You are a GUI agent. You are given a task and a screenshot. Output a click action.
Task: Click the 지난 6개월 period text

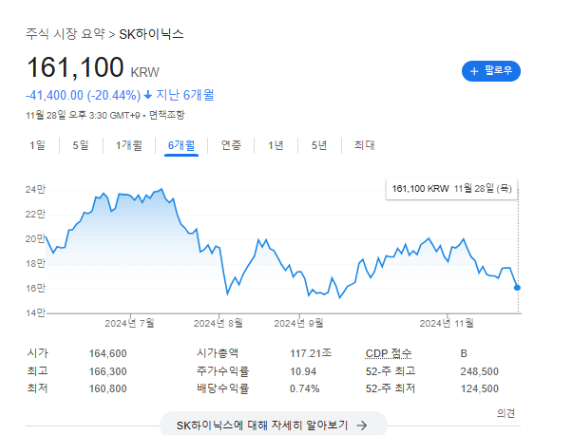click(185, 95)
